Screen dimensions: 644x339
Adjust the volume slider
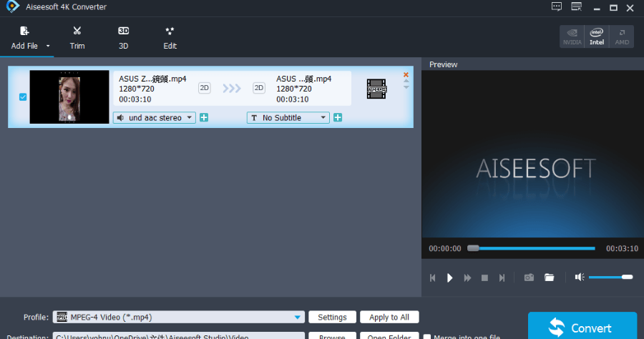click(611, 277)
